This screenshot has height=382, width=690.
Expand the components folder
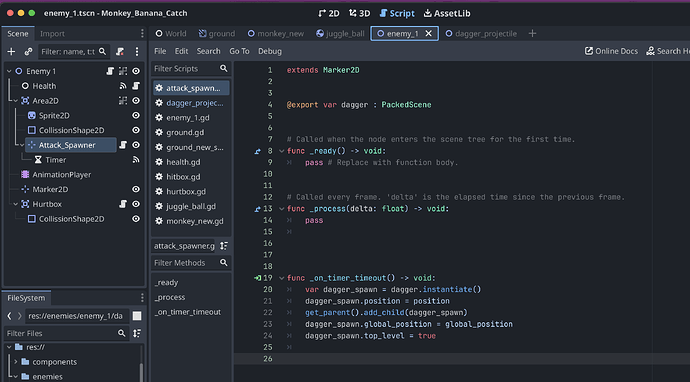click(16, 362)
